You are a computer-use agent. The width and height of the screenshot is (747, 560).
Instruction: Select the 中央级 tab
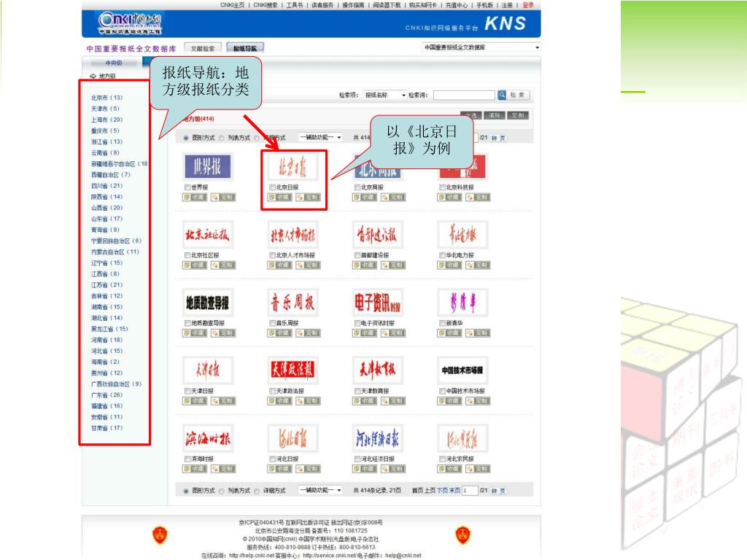113,63
